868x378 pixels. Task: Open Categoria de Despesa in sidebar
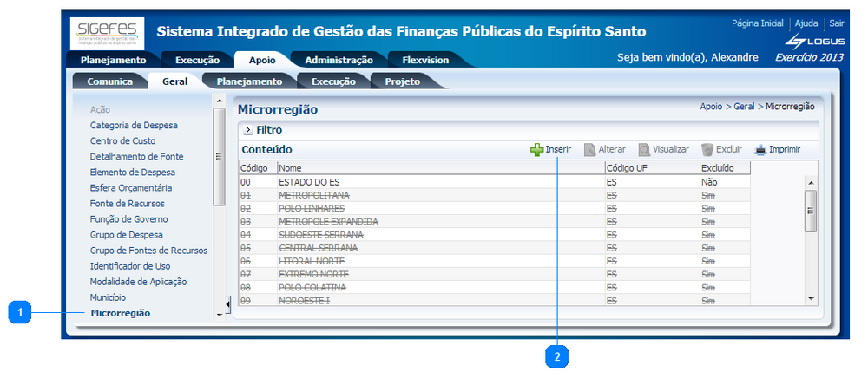pos(134,126)
